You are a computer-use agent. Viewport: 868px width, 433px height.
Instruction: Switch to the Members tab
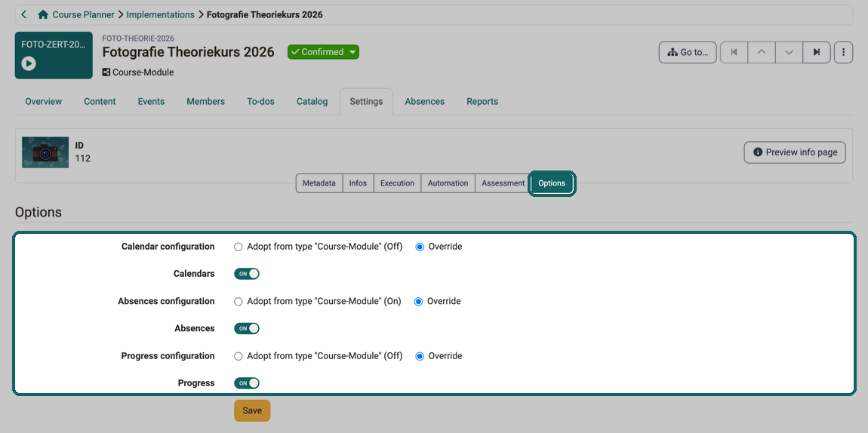[x=206, y=101]
